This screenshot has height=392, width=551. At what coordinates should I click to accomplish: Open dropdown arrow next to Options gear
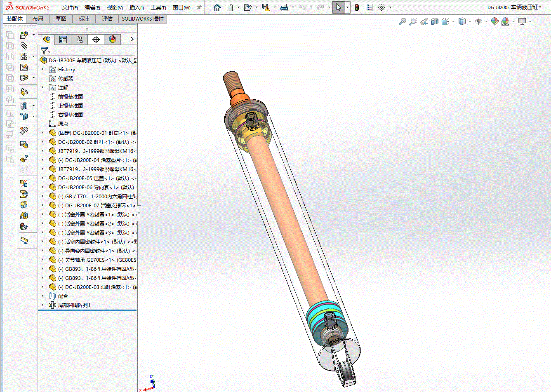click(390, 7)
